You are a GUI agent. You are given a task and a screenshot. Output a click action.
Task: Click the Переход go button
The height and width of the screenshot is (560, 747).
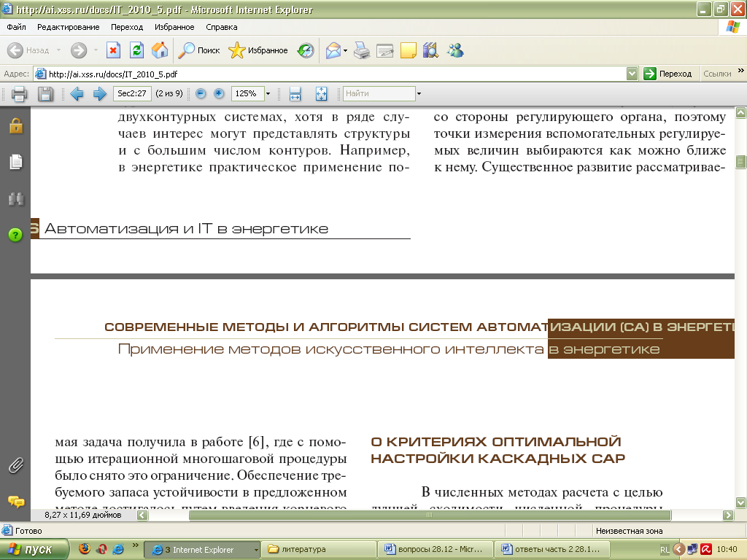click(668, 74)
